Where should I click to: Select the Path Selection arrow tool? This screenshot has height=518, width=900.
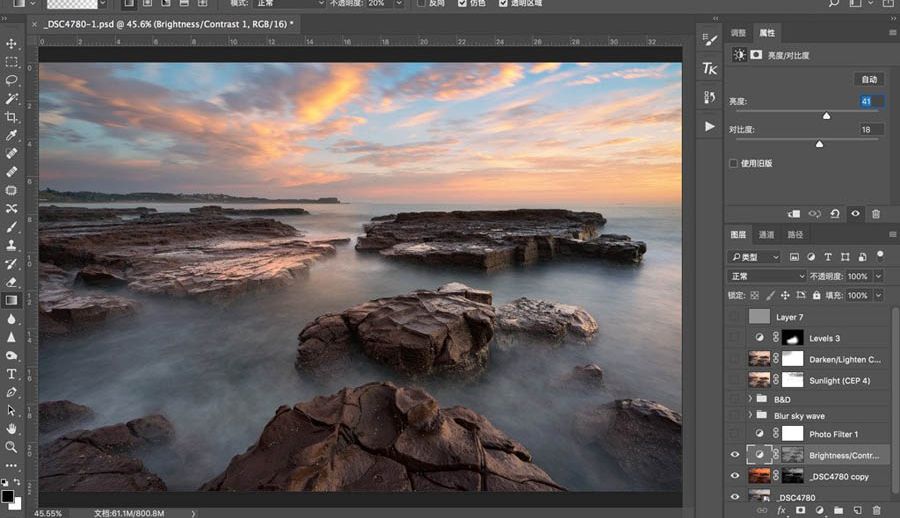click(x=11, y=411)
